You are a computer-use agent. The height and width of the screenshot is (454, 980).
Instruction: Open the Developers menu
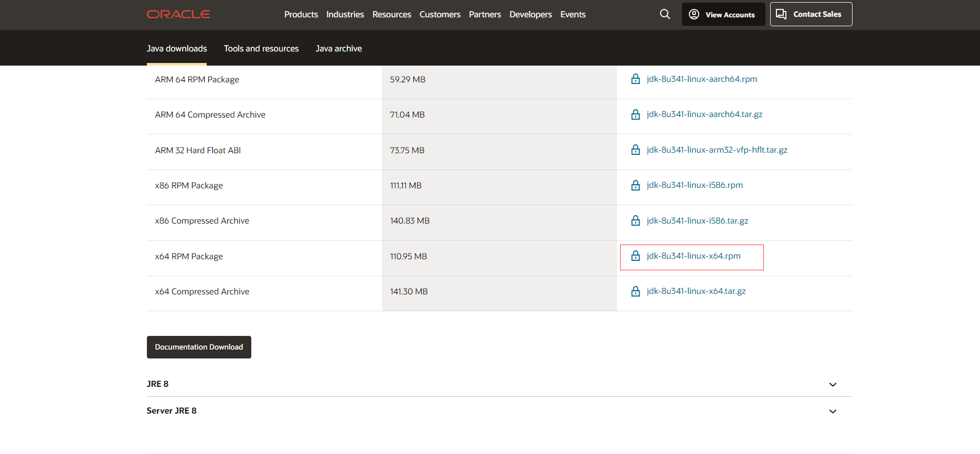[x=530, y=15]
